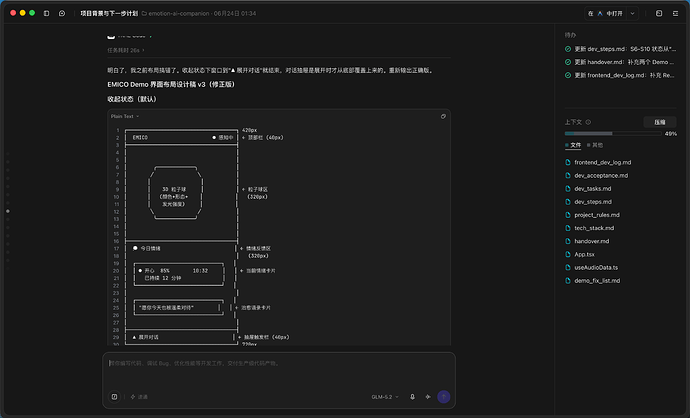Click file icon beside handover.md

point(568,241)
